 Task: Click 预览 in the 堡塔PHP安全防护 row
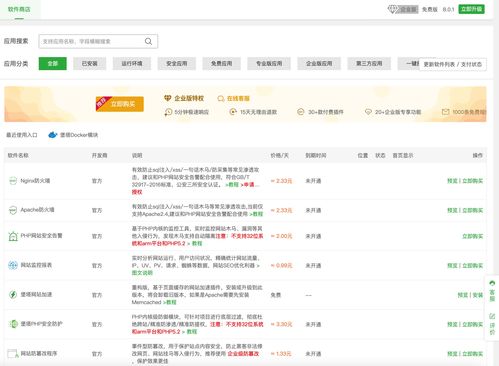pos(452,324)
